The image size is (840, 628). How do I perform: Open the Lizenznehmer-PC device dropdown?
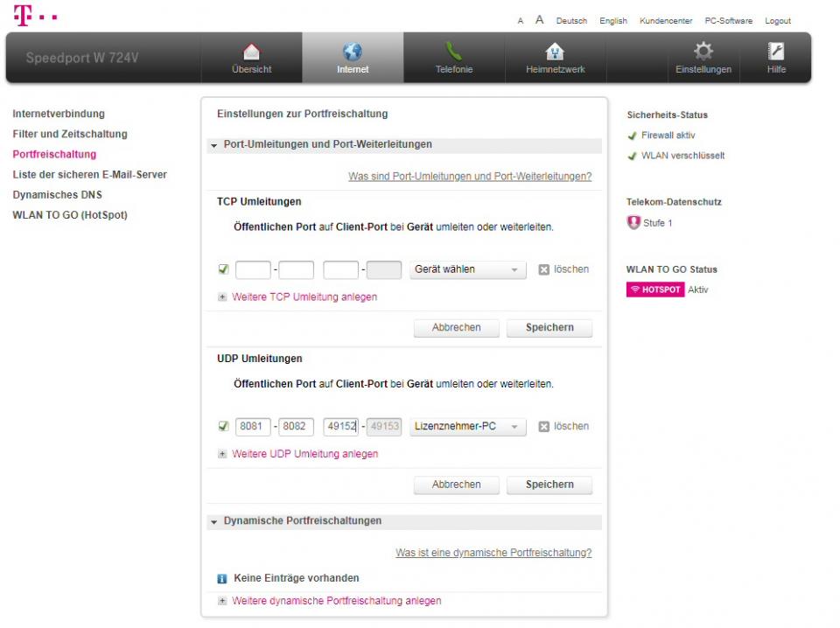pos(467,427)
